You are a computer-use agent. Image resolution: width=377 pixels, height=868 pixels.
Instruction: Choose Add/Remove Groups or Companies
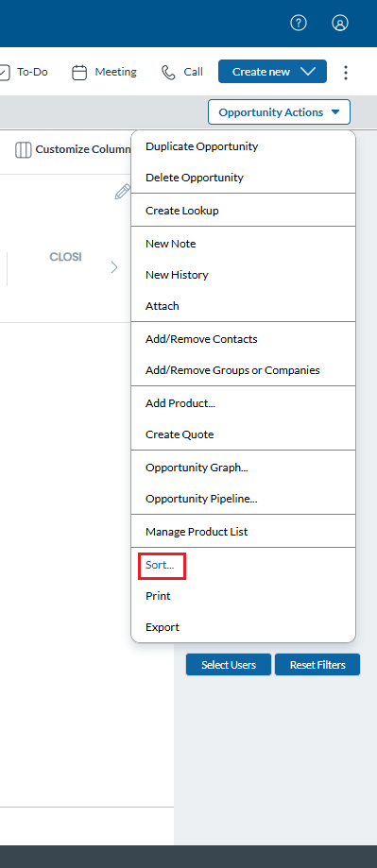coord(243,370)
